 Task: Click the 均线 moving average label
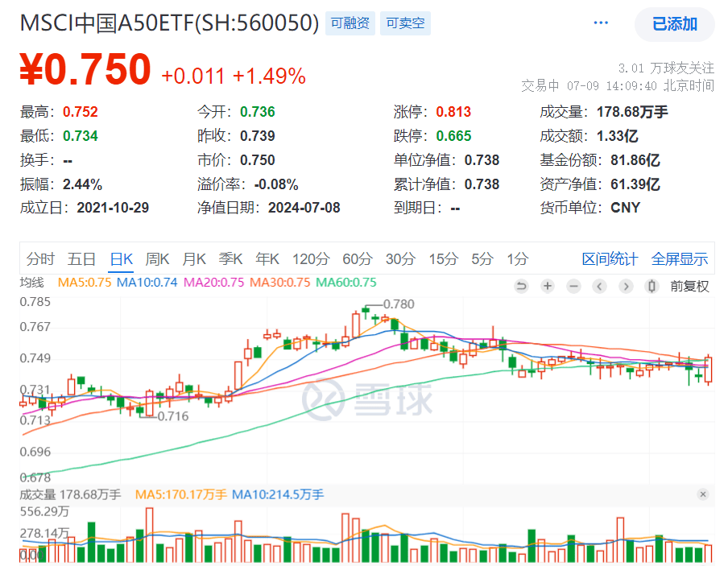32,283
